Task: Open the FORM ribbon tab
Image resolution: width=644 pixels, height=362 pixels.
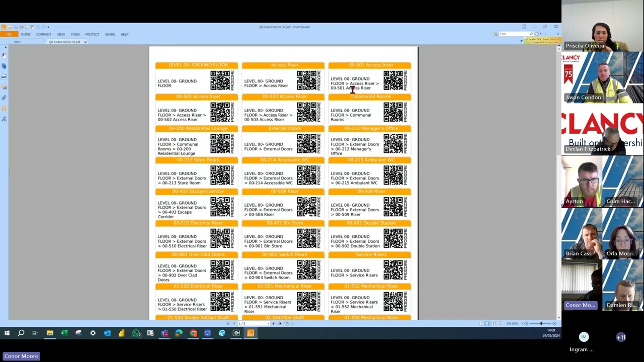Action: (75, 34)
